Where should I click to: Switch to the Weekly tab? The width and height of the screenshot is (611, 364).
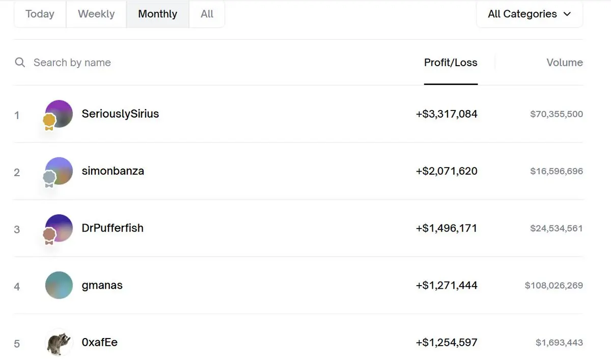(x=96, y=14)
